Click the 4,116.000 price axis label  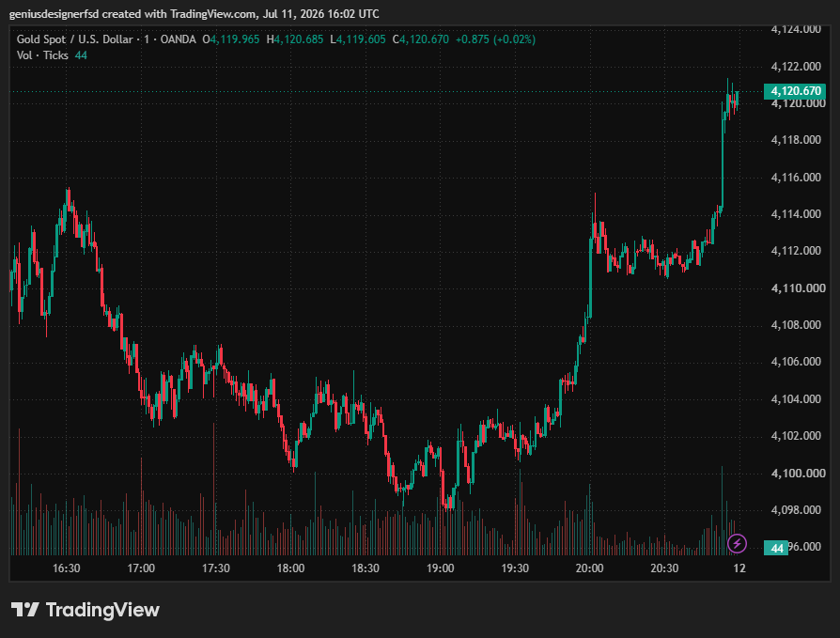[796, 178]
